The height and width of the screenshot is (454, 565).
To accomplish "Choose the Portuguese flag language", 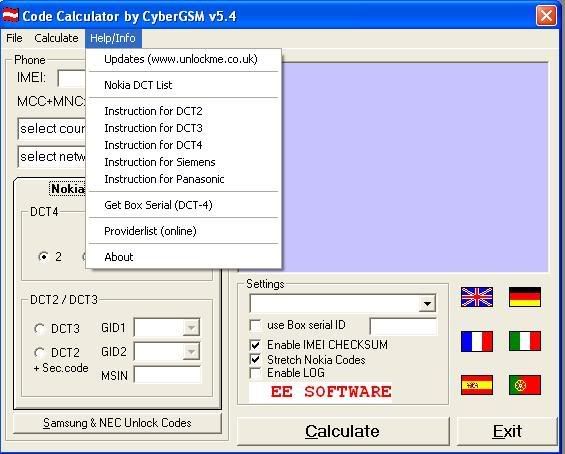I will (525, 385).
